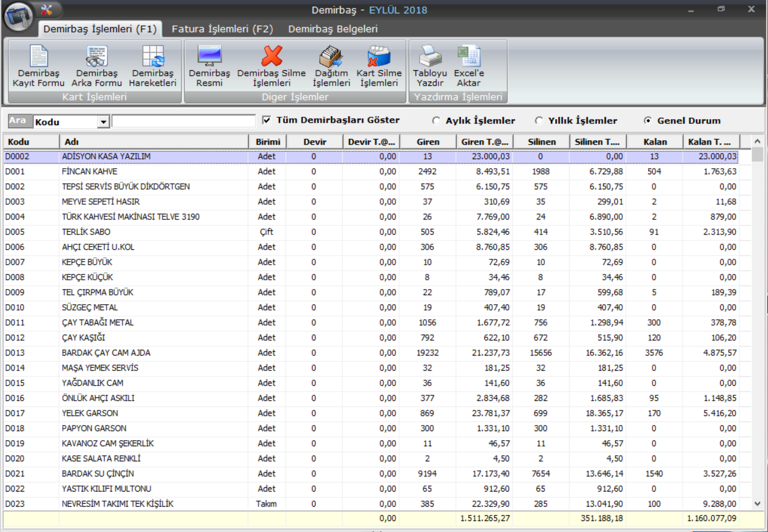Expand the Kodu search field dropdown
Screen dimensions: 768x532
(103, 122)
